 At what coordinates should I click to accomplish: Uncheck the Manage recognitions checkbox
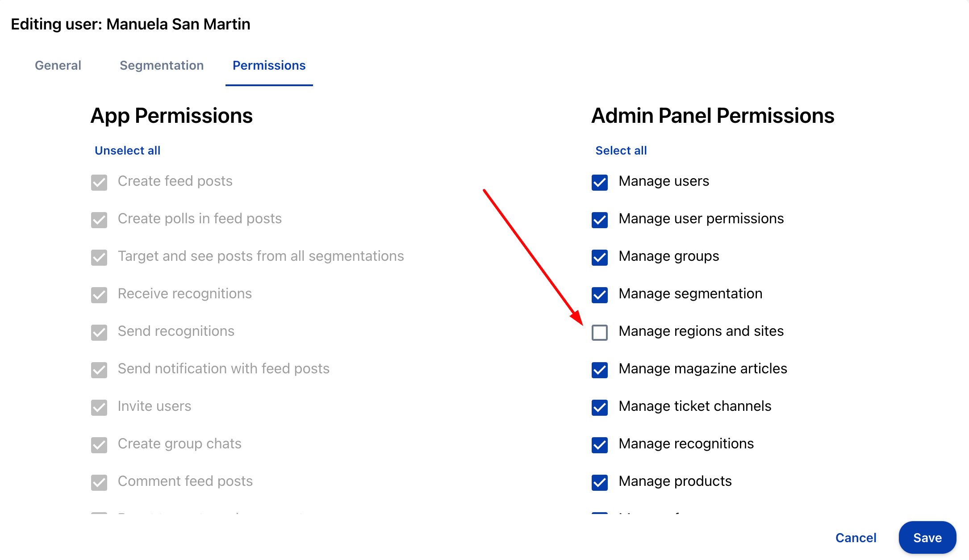(599, 445)
